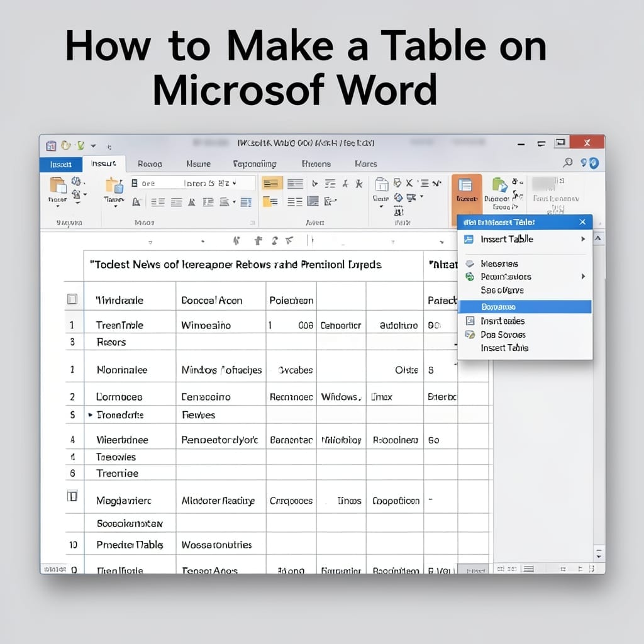Click the magnifier search icon above ribbon

[x=568, y=163]
